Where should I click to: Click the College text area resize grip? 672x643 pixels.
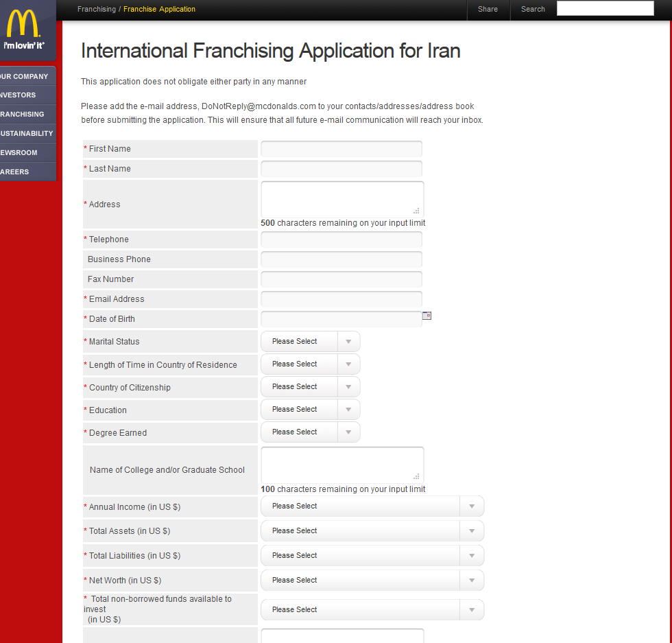416,476
